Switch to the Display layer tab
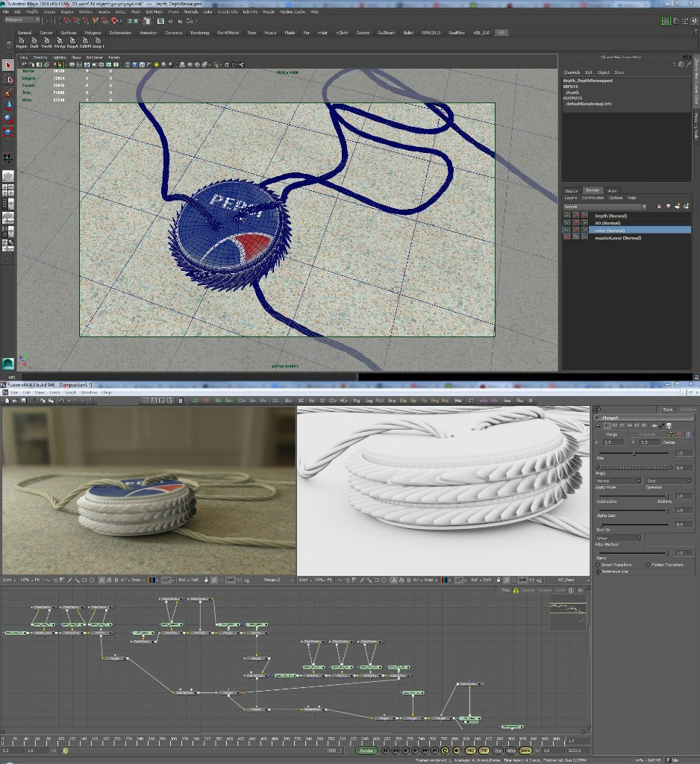 (572, 190)
